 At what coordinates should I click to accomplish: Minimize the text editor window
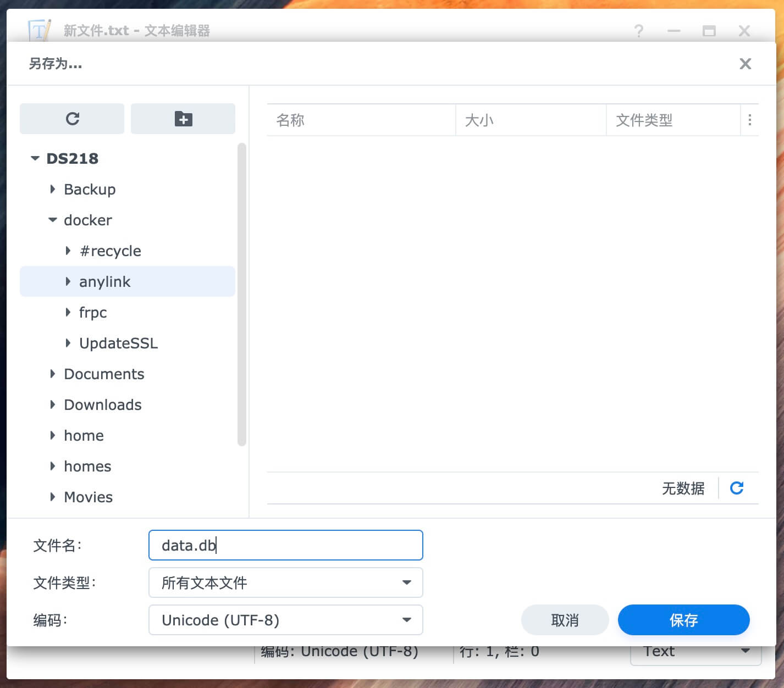pos(674,31)
